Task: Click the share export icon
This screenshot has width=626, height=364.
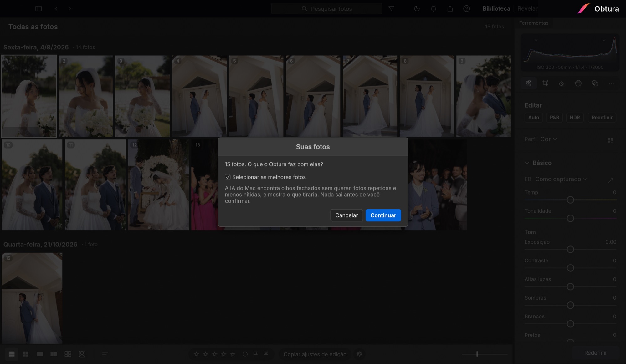Action: [450, 8]
